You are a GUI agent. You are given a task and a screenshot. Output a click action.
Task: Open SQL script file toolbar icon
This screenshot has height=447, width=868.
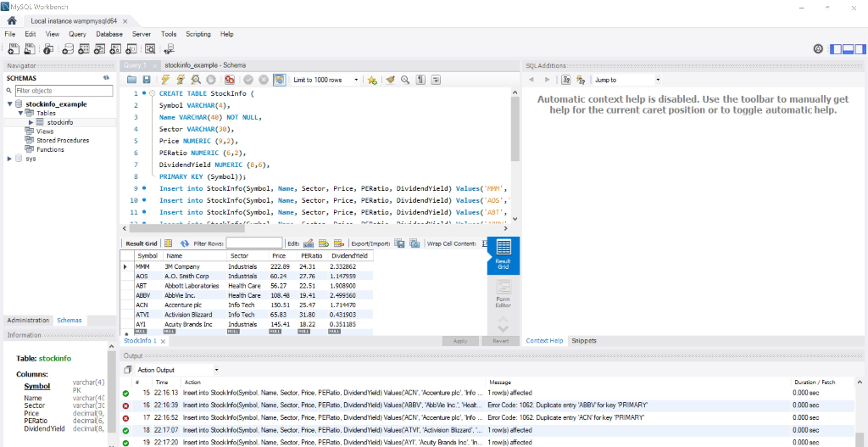tap(30, 48)
